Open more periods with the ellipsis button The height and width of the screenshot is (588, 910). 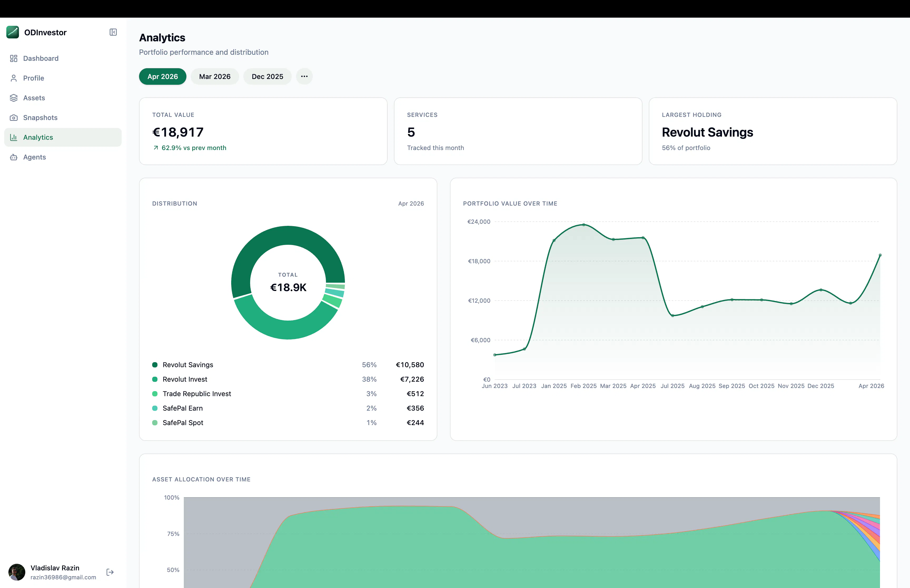(x=304, y=76)
